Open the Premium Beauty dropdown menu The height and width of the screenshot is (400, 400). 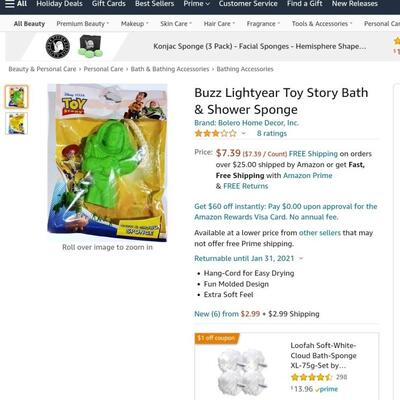tap(83, 24)
